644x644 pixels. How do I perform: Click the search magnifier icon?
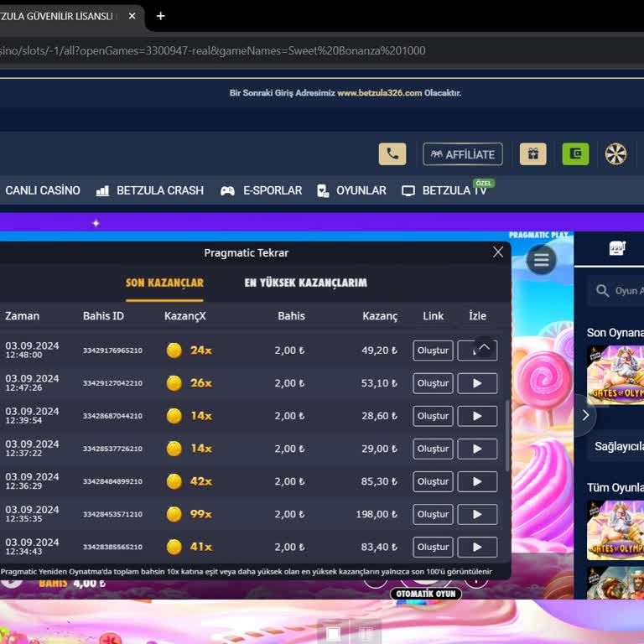tap(603, 291)
